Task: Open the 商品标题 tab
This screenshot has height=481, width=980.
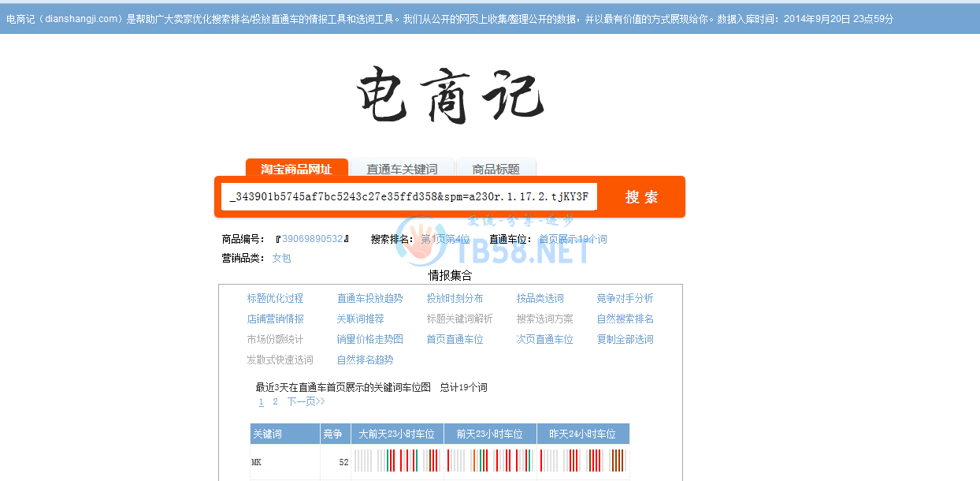Action: (496, 169)
